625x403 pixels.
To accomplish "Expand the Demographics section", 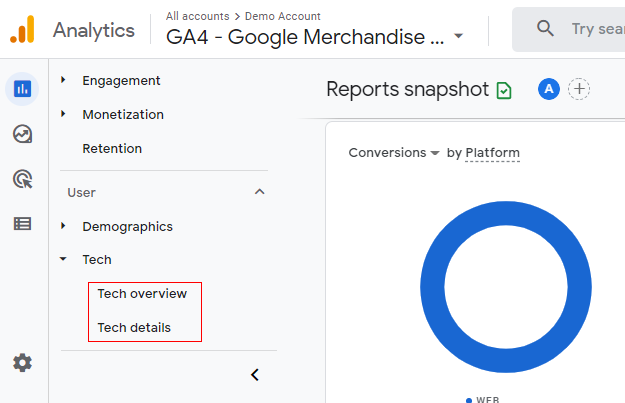I will tap(63, 226).
